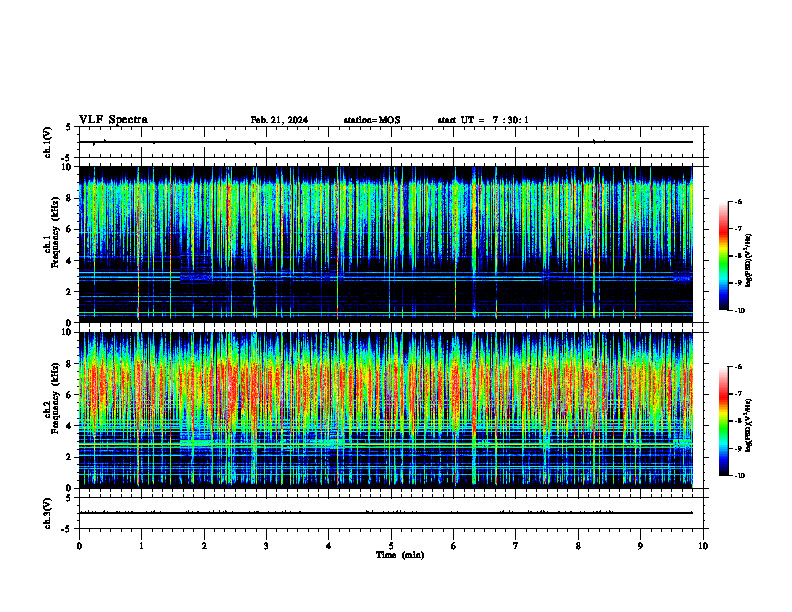Click the "1" tick on the time axis
Viewport: 792px width, 612px height.
click(x=141, y=546)
